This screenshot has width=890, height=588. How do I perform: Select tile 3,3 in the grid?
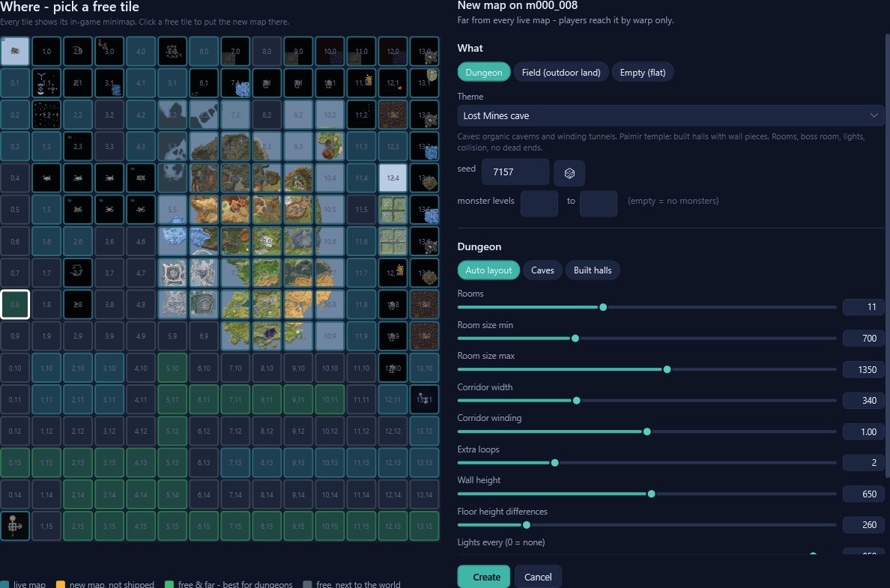click(x=109, y=146)
